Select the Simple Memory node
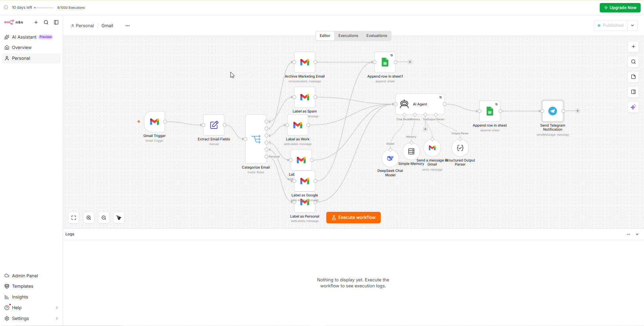This screenshot has height=326, width=644. [411, 151]
